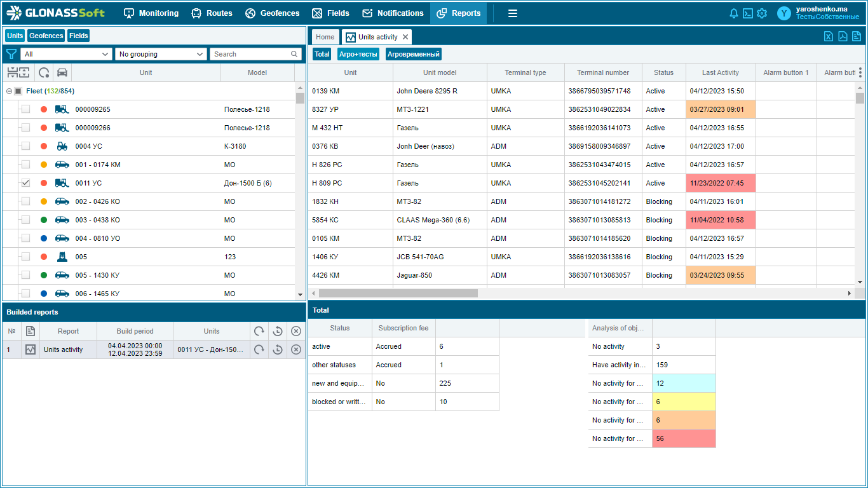Click the horizontal scrollbar of report table

[x=398, y=293]
